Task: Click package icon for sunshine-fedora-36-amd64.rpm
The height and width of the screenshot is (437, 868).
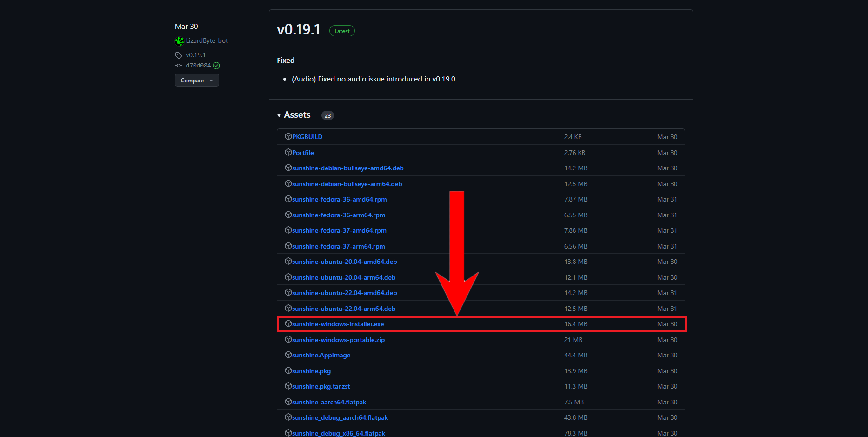Action: coord(288,199)
